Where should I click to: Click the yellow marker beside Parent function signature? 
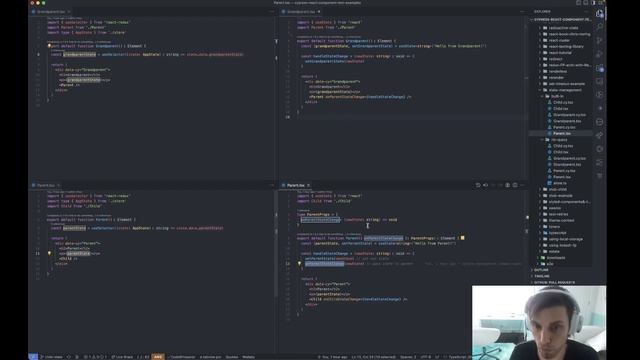462,238
